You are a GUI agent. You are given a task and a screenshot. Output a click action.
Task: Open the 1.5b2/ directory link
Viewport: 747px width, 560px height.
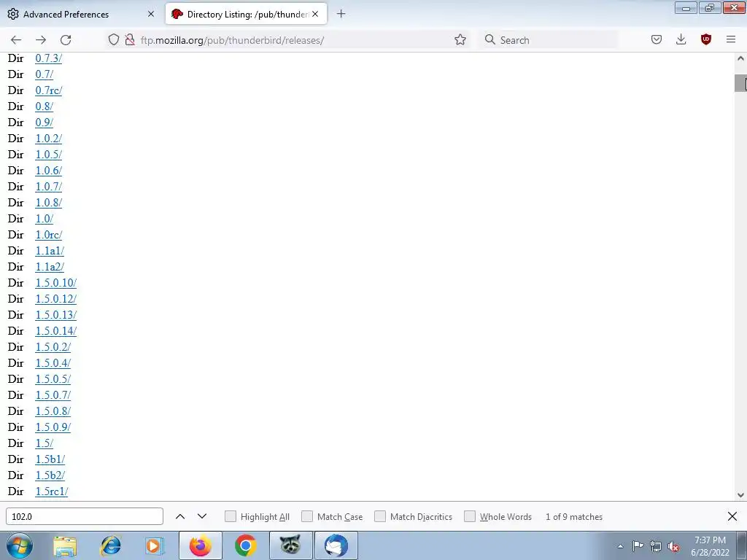point(50,475)
